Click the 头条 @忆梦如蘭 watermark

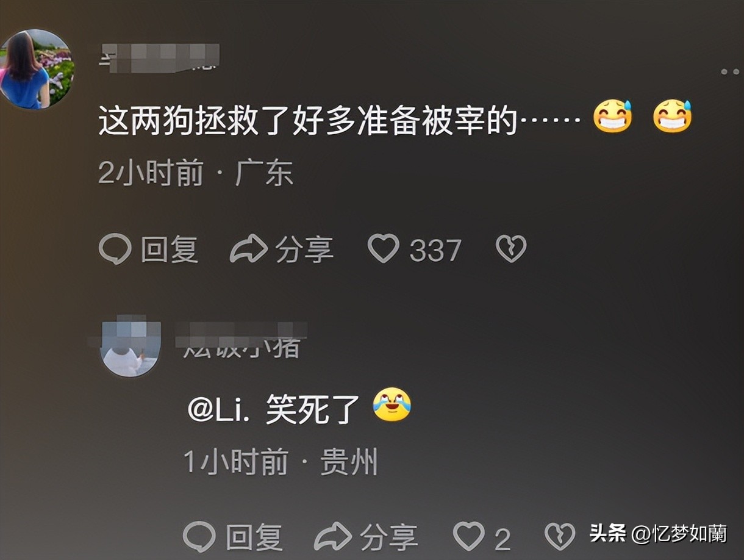point(658,534)
